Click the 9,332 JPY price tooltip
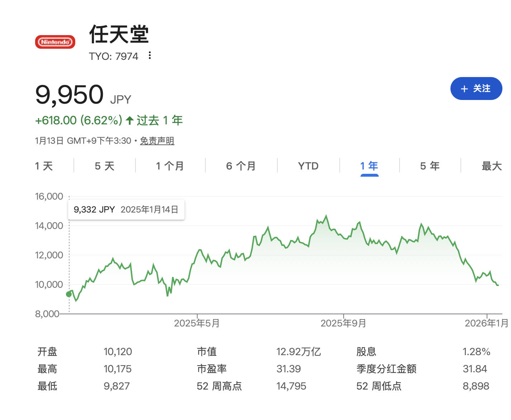511x420 pixels. (126, 210)
